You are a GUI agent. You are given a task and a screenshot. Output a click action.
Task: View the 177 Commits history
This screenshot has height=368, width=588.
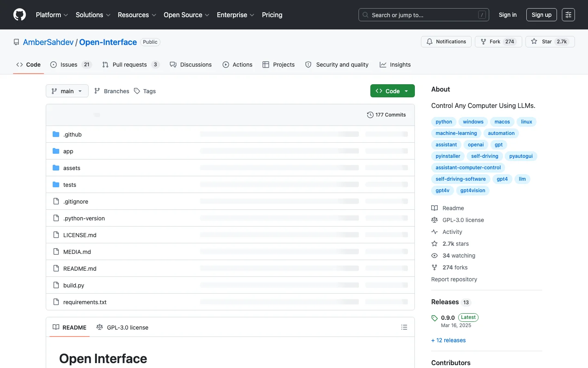(x=386, y=115)
